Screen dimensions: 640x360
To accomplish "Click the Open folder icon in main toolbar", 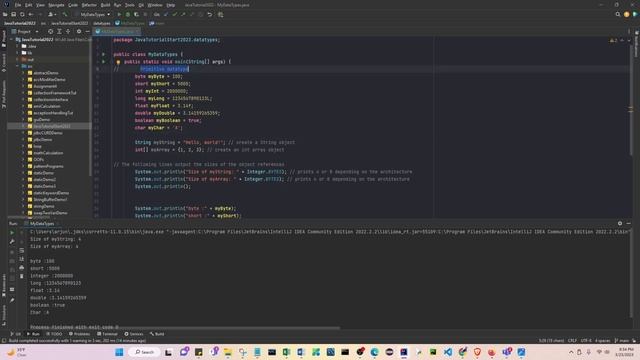I will 5,14.
